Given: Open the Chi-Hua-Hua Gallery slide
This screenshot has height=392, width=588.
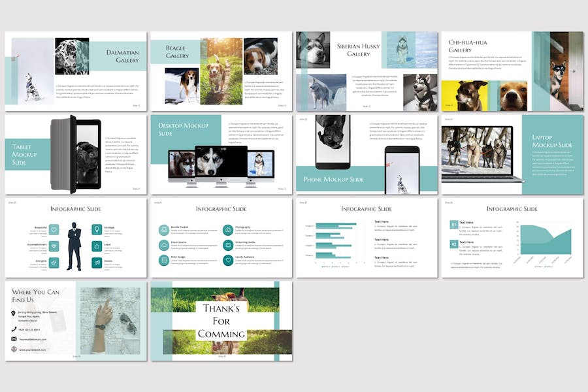Looking at the screenshot, I should point(512,71).
